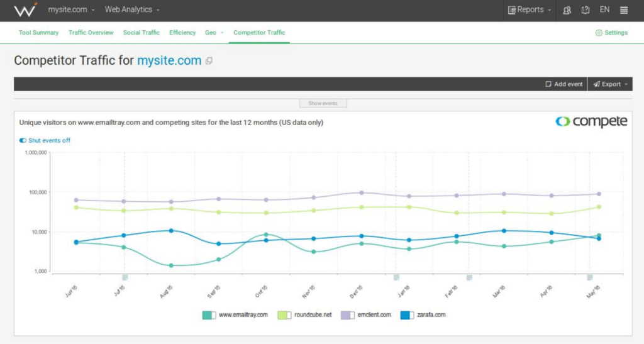
Task: Follow the mysite.com title link
Action: pyautogui.click(x=169, y=60)
